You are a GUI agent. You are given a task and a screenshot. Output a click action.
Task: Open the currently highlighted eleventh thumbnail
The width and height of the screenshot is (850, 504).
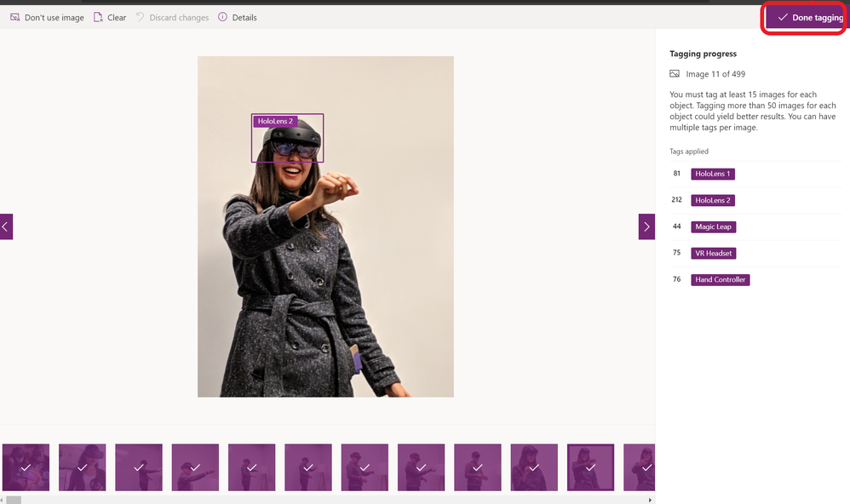pyautogui.click(x=591, y=467)
